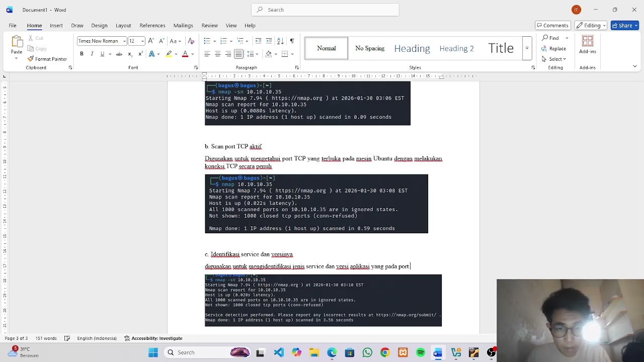This screenshot has height=362, width=644.
Task: Increase paragraph indent
Action: (x=269, y=41)
